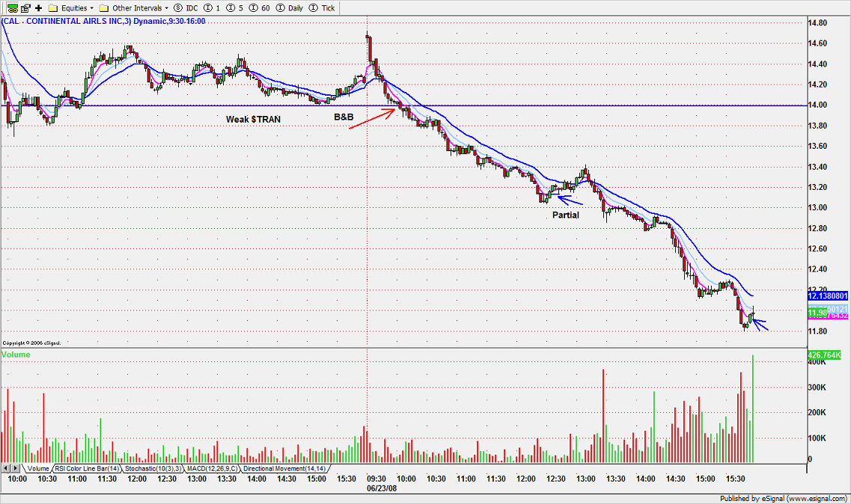Click the Weak $TRAN annotation
This screenshot has width=851, height=504.
pos(254,120)
